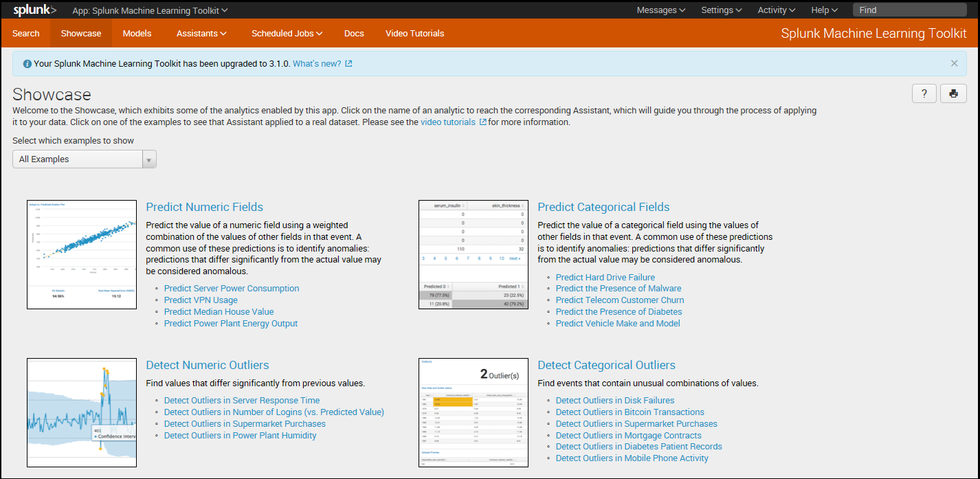The height and width of the screenshot is (479, 980).
Task: Open the Detect Categorical Outliers thumbnail
Action: [474, 412]
